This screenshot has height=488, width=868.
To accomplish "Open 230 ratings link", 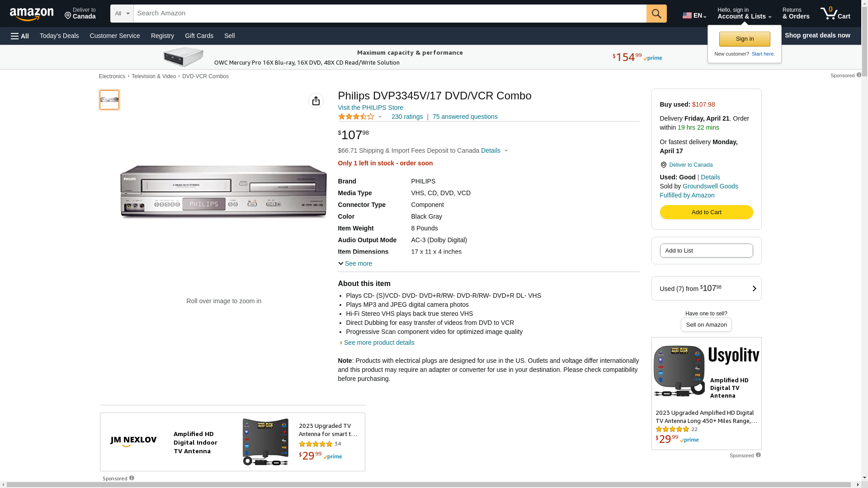I will coord(407,117).
